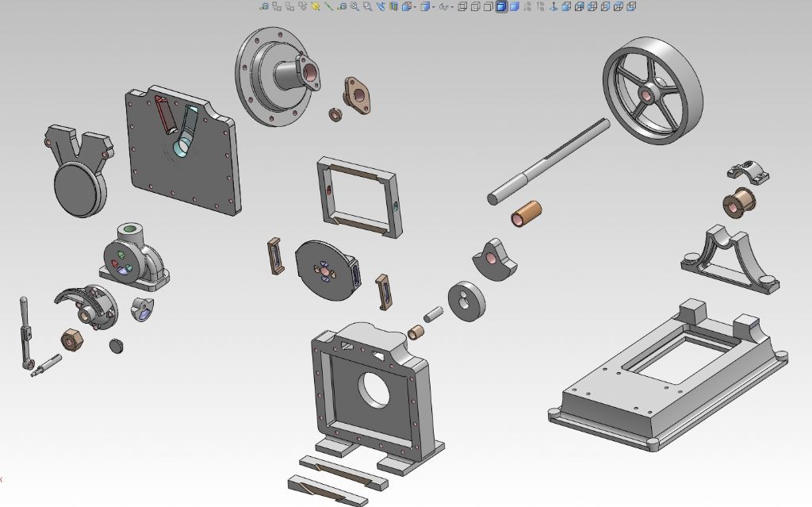This screenshot has width=812, height=507.
Task: Activate the Zoom In/Out magnifier
Action: point(354,6)
